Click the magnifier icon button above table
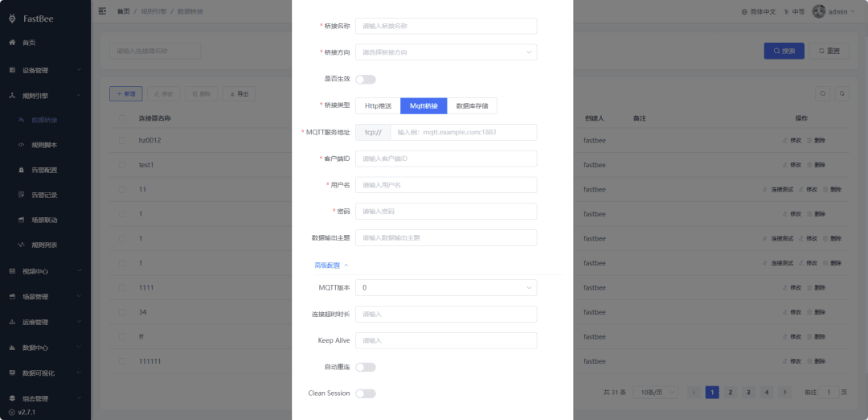868x420 pixels. pyautogui.click(x=824, y=94)
